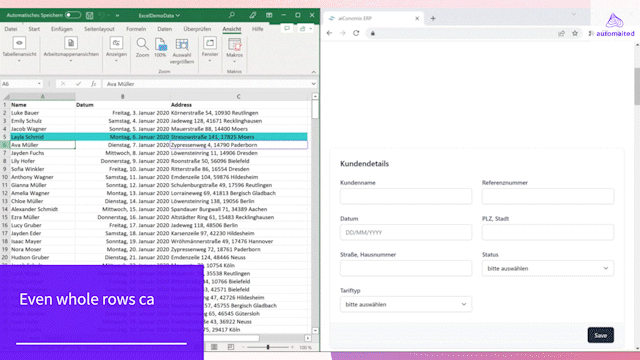Open the Anzeigen options icon
Viewport: 640px width, 360px height.
(x=116, y=43)
